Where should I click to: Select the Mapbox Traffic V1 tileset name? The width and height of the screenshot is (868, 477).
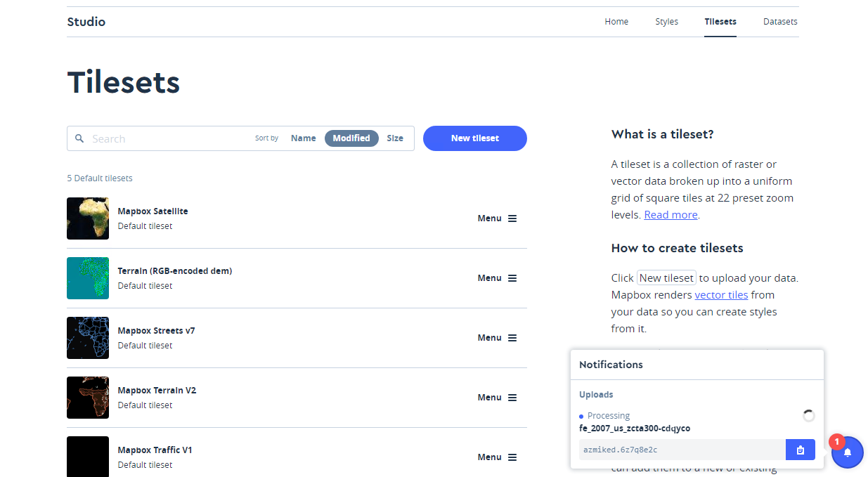[x=155, y=450]
